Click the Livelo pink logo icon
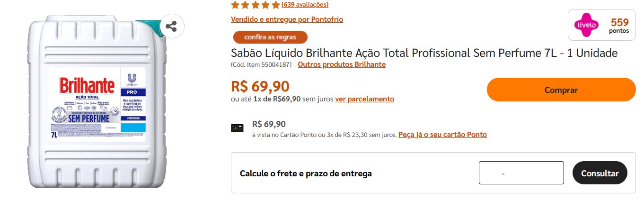The width and height of the screenshot is (644, 200). tap(586, 25)
